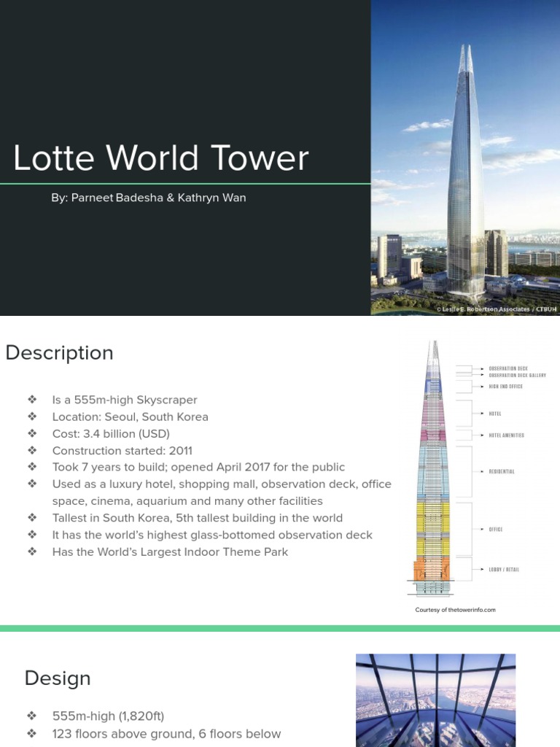Select bullet 'Is a 555m-high Skyscraper'
The image size is (560, 747).
pyautogui.click(x=125, y=400)
